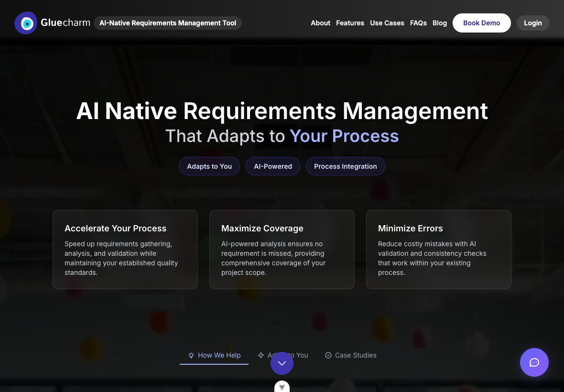The image size is (564, 392).
Task: Select the AI-Powered pill badge
Action: (x=272, y=166)
